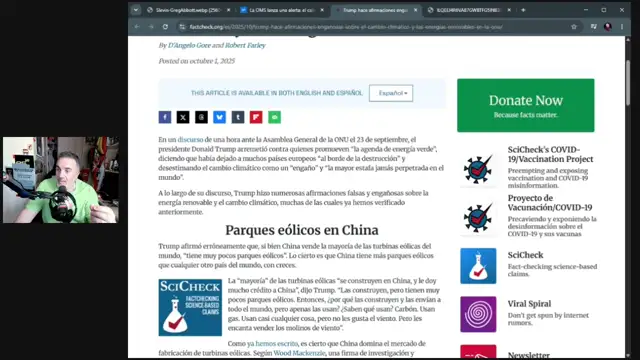Bookmark this page with star icon
This screenshot has width=640, height=360.
[574, 27]
